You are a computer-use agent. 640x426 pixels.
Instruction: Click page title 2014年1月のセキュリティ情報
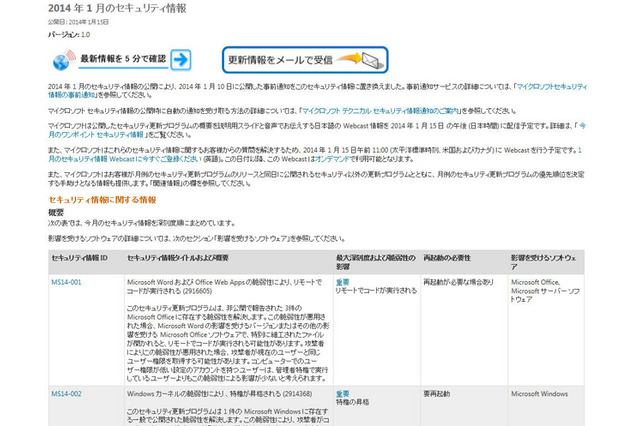click(117, 8)
